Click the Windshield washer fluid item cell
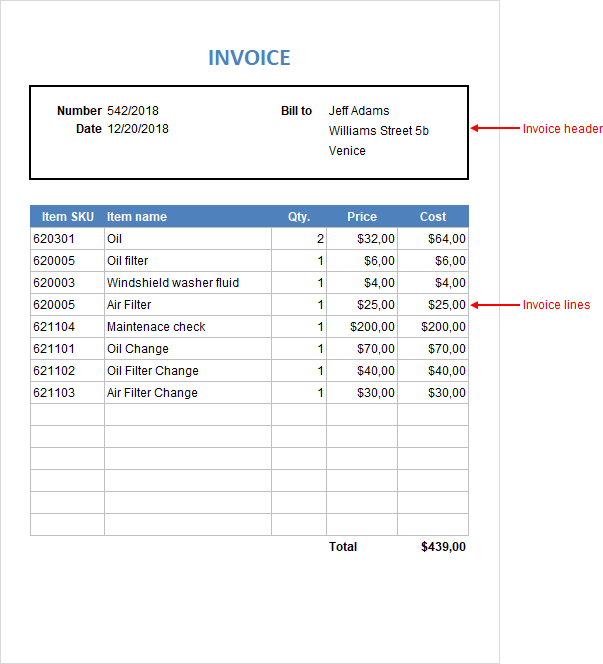This screenshot has height=664, width=603. (x=173, y=283)
